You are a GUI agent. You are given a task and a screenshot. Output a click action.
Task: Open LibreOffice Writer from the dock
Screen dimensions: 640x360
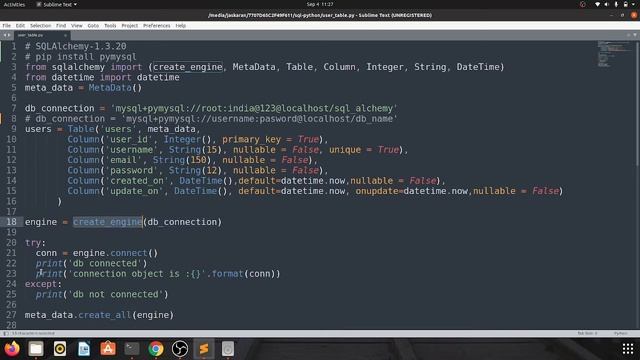pos(84,349)
